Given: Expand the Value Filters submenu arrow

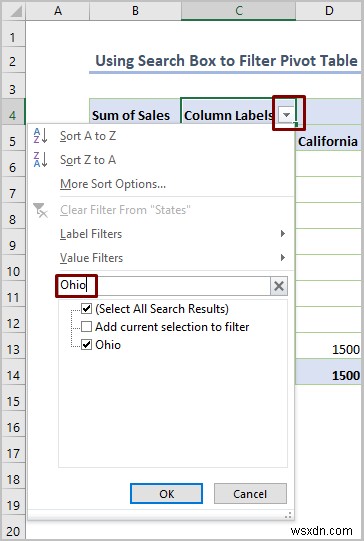Looking at the screenshot, I should 283,257.
